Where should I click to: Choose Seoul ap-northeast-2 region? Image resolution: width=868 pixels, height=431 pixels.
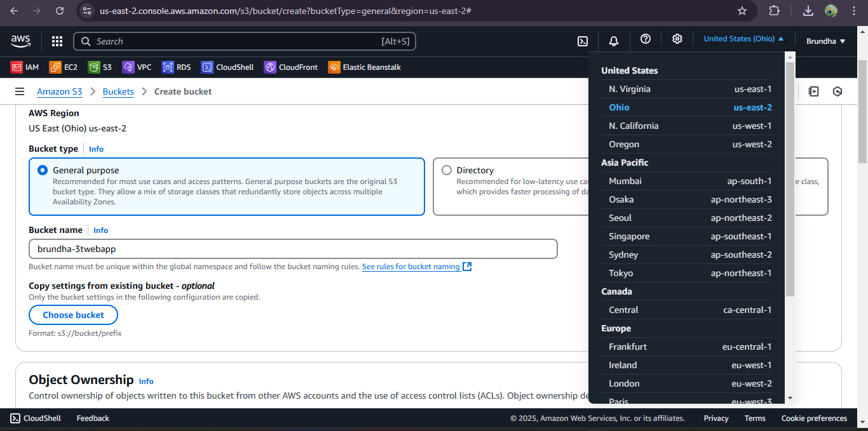(x=690, y=218)
